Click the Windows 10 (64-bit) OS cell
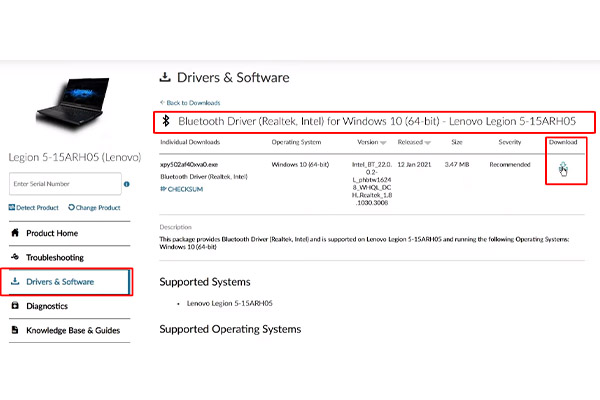600x400 pixels. coord(300,165)
